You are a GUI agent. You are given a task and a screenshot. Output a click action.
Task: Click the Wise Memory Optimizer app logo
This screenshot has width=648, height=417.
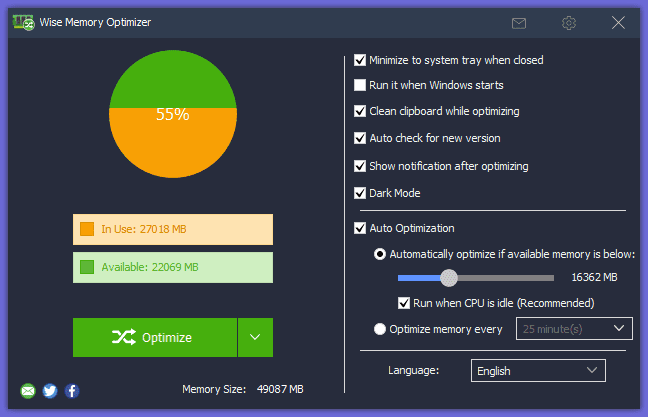click(x=23, y=22)
